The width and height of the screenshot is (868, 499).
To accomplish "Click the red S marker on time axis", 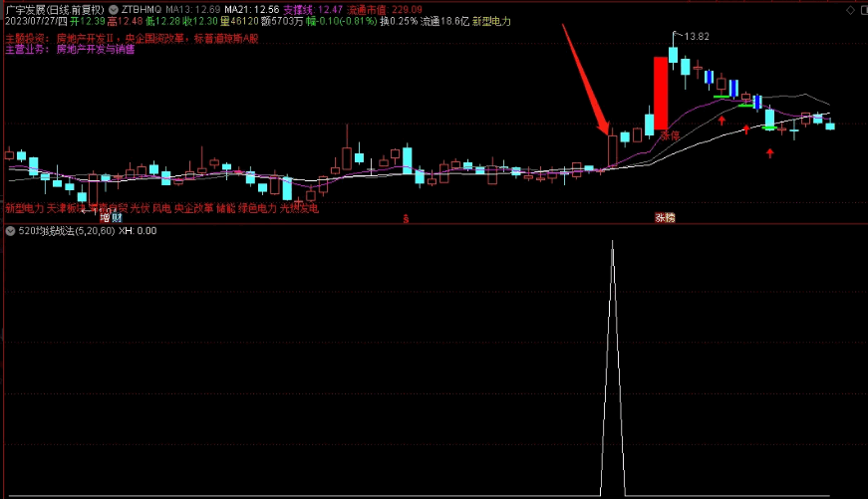I will (x=406, y=219).
